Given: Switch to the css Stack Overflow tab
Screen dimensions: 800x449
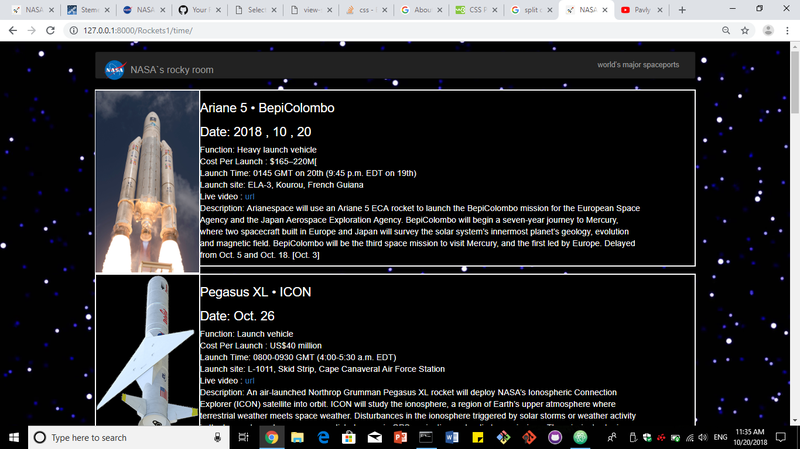Looking at the screenshot, I should pyautogui.click(x=366, y=10).
